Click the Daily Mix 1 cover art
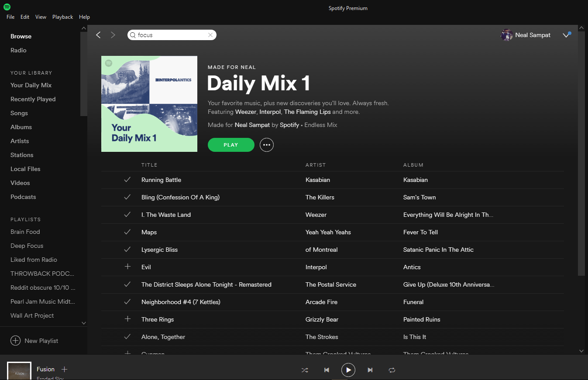 point(149,104)
